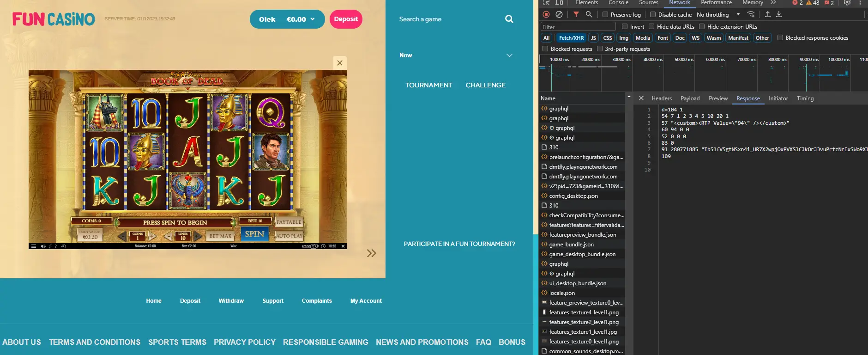Click the pink Deposit button
Viewport: 868px width, 355px height.
(346, 19)
